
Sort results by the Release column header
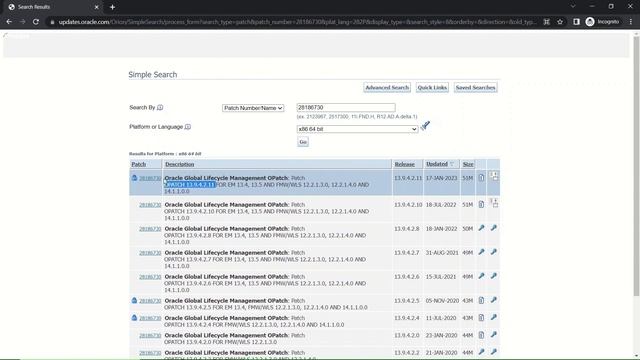tap(404, 164)
